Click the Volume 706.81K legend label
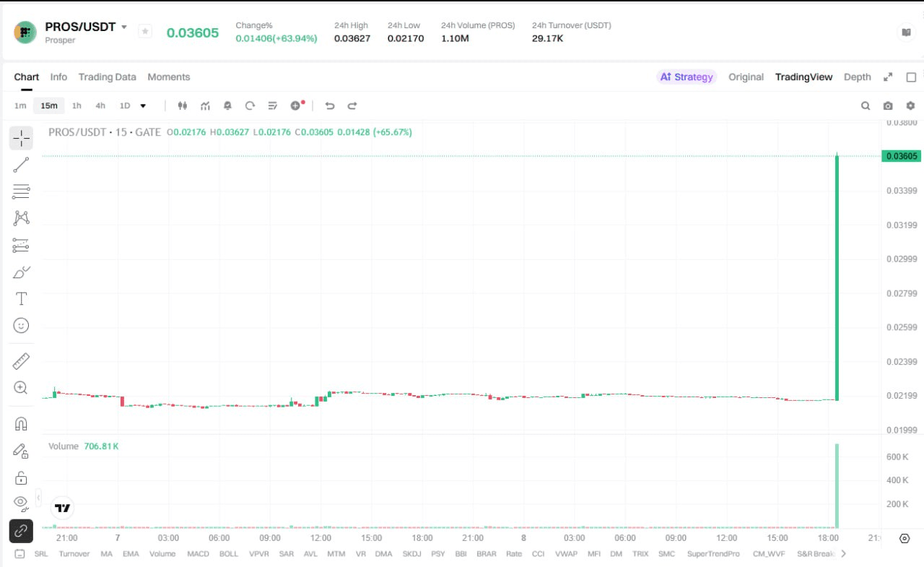924x567 pixels. pos(84,446)
